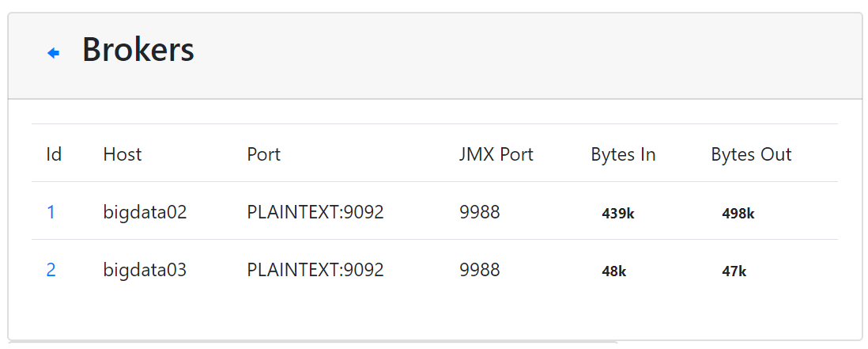Open broker Id 1 link
This screenshot has width=868, height=349.
pos(51,212)
